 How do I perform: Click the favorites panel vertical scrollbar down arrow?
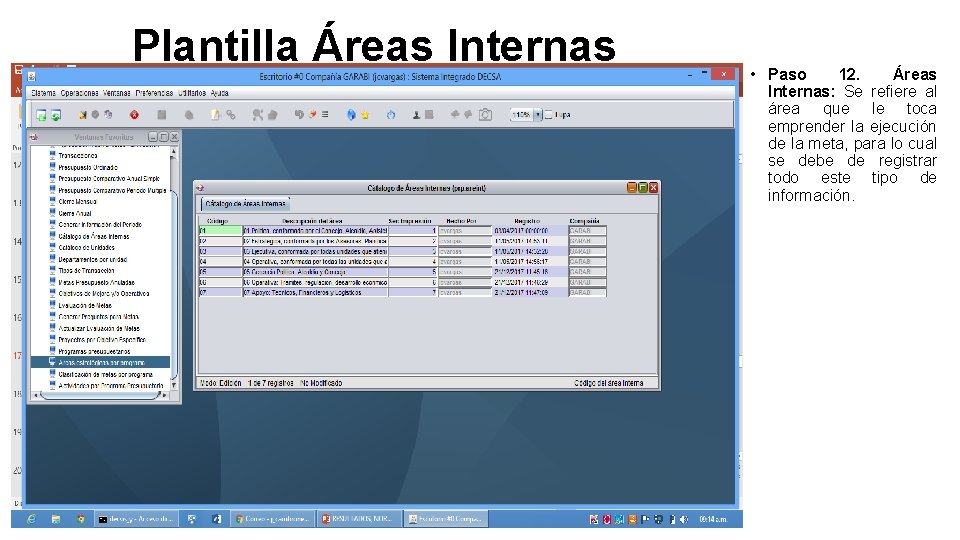point(174,385)
